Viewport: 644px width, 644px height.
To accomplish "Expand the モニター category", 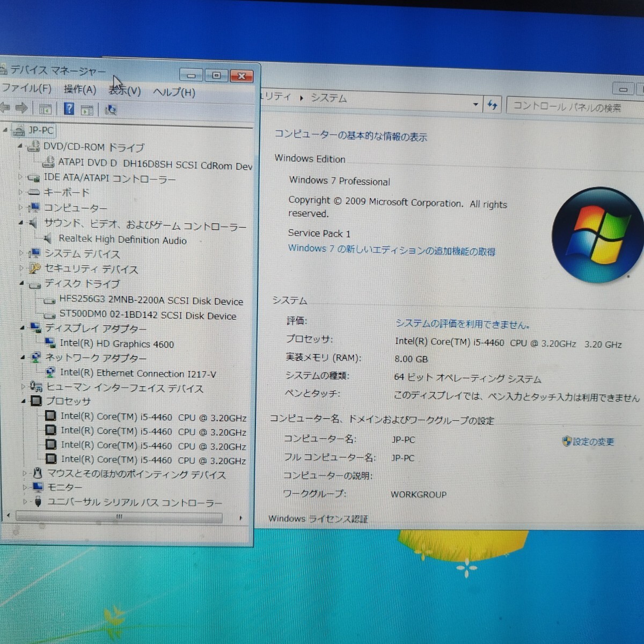I will 24,487.
